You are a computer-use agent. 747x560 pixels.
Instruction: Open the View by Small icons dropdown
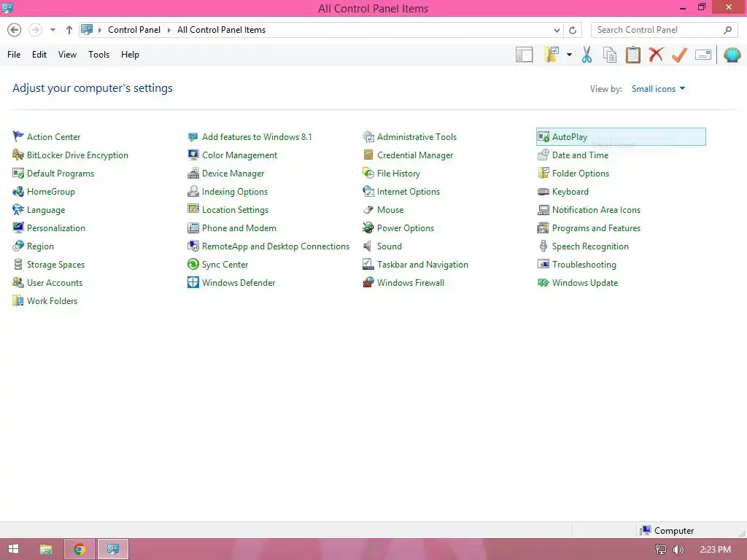(658, 88)
